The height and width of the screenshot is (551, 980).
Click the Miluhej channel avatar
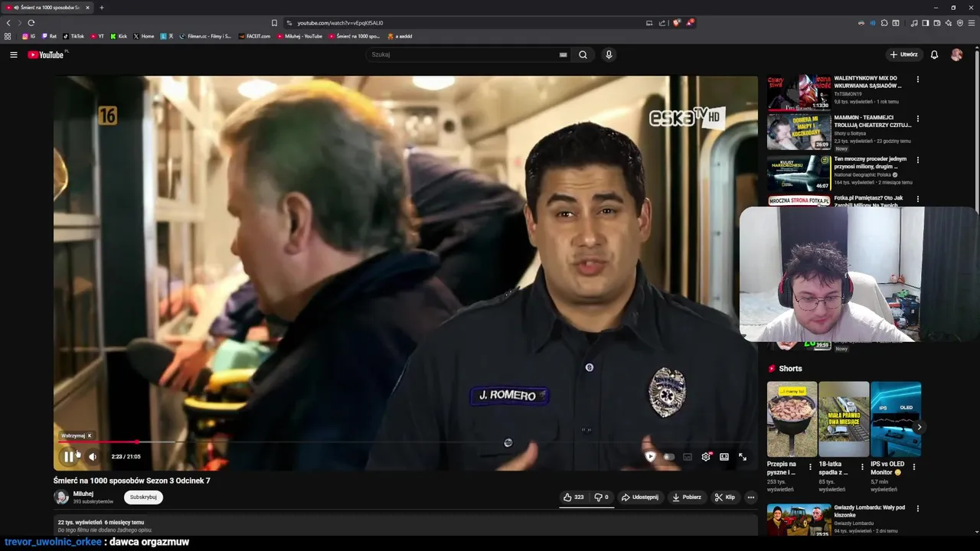(61, 497)
